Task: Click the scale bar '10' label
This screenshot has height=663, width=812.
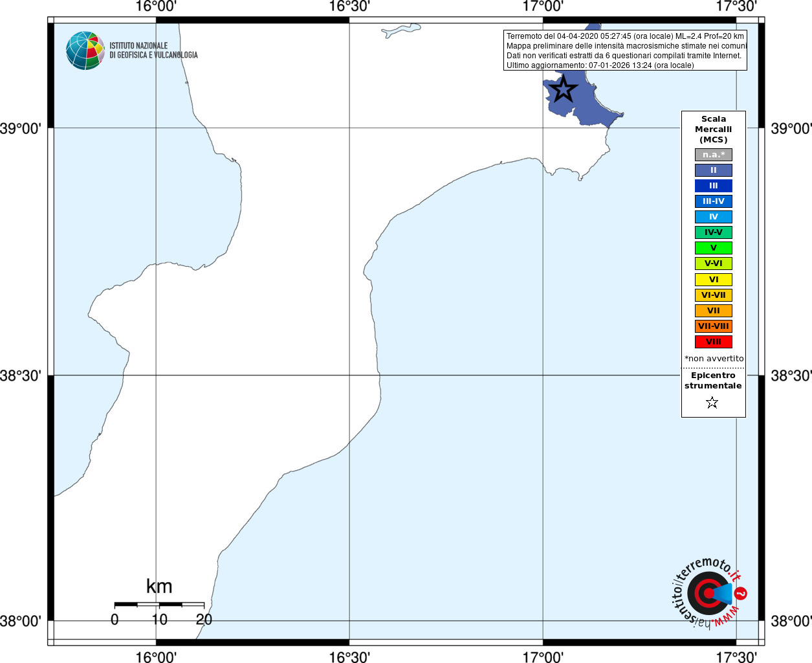Action: coord(159,620)
